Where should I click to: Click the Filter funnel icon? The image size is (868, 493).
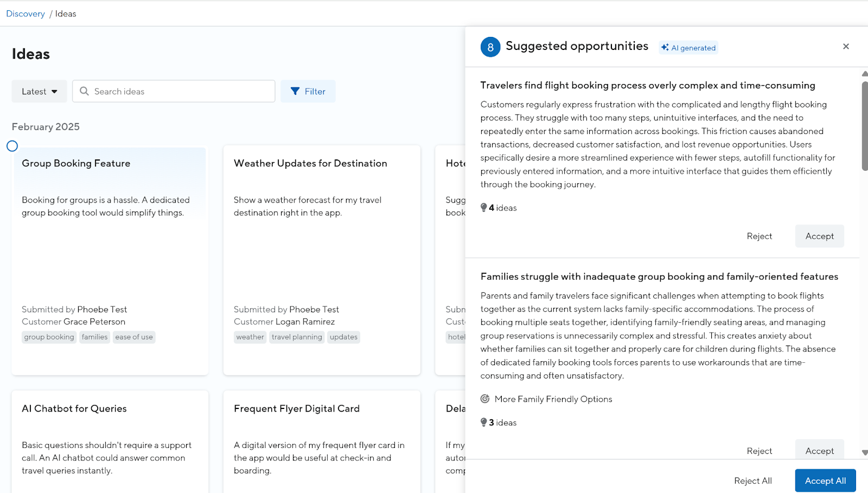point(295,91)
